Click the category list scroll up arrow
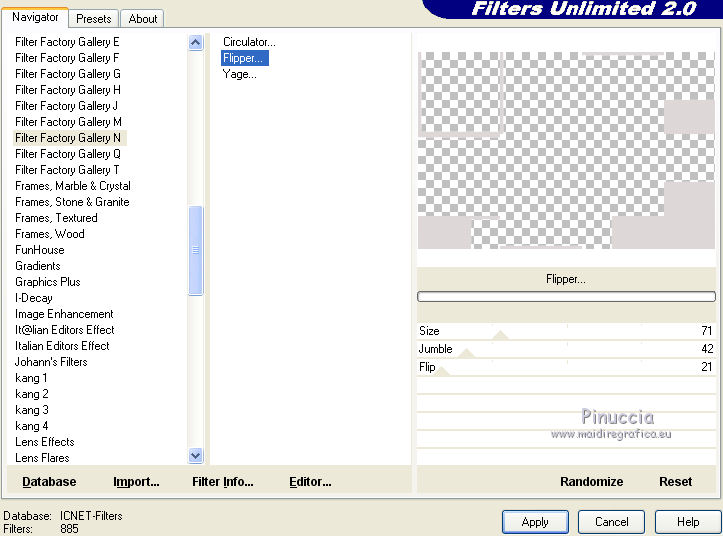The height and width of the screenshot is (536, 723). pyautogui.click(x=196, y=43)
